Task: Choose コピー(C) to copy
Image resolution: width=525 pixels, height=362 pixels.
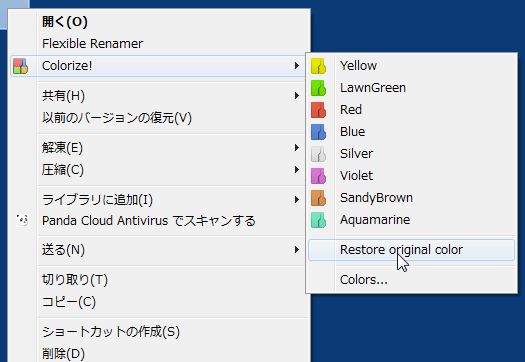Action: [159, 302]
